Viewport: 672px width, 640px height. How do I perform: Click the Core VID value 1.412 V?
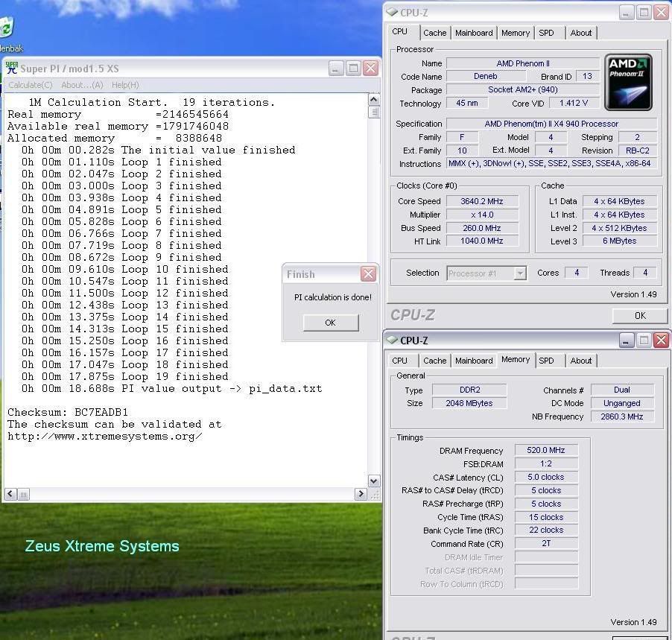(x=574, y=103)
